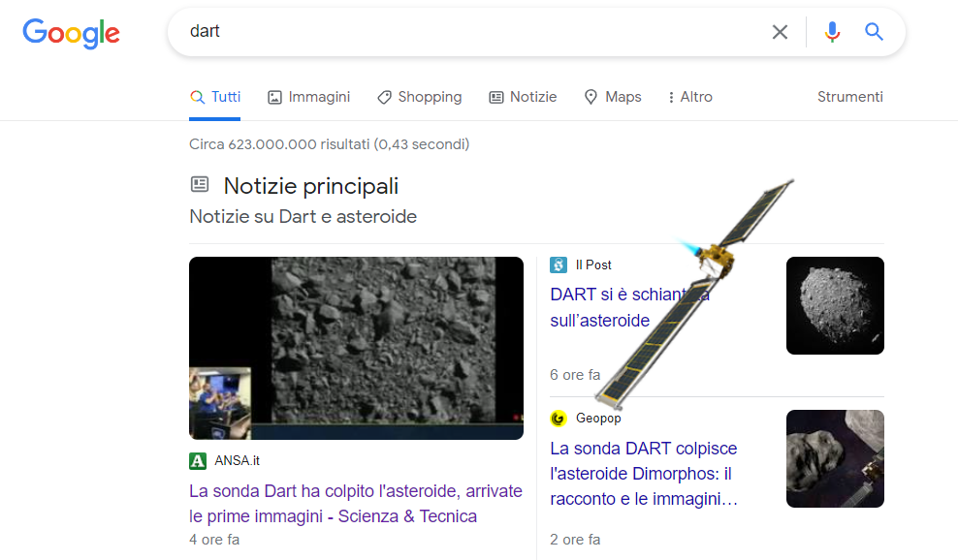Switch to the Immagini tab

(309, 97)
